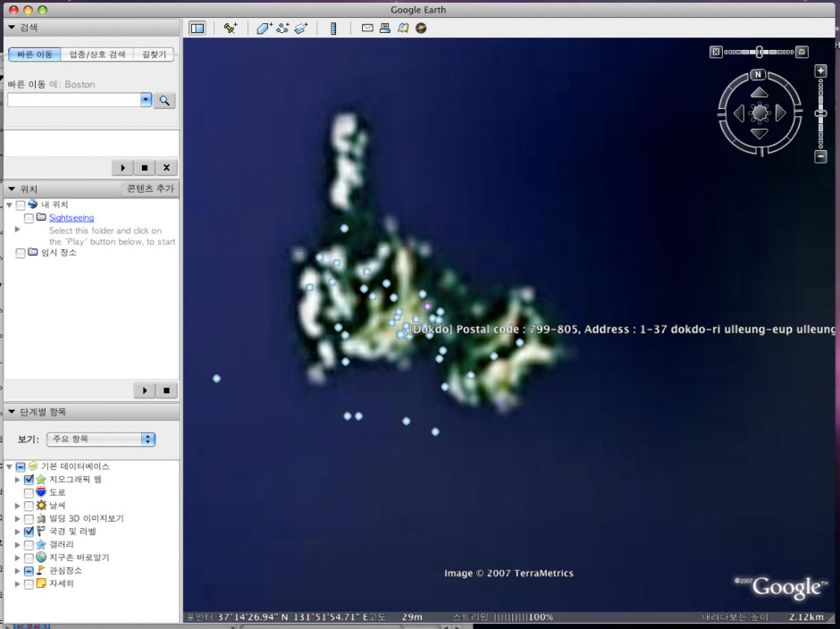Switch to the 길찾기 tab

tap(154, 55)
